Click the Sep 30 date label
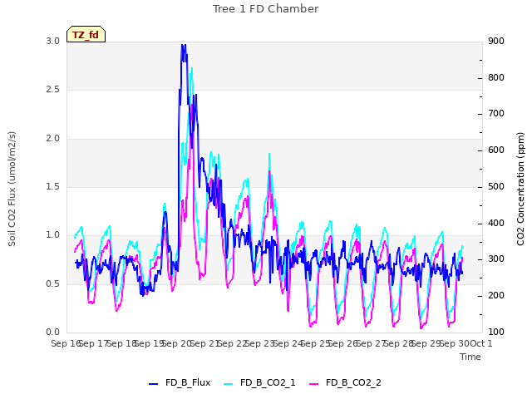Viewport: 532px width, 399px height. coord(455,343)
